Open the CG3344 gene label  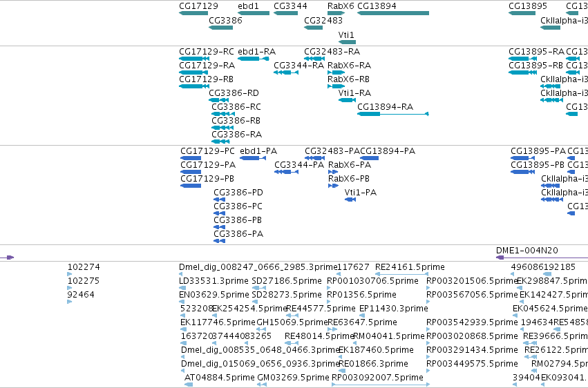[x=290, y=6]
